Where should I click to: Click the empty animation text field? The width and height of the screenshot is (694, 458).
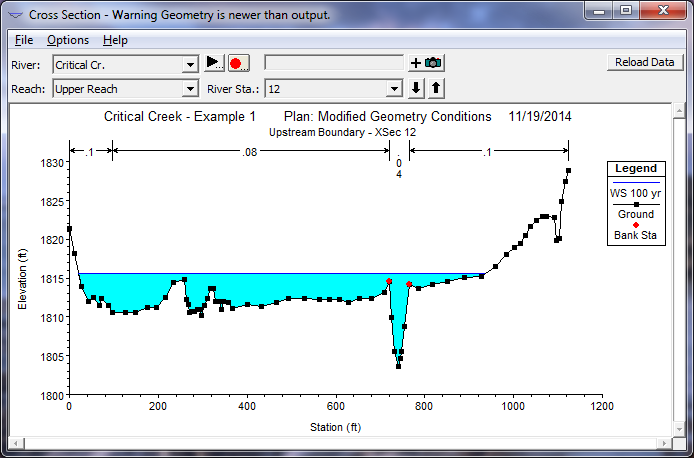point(334,63)
